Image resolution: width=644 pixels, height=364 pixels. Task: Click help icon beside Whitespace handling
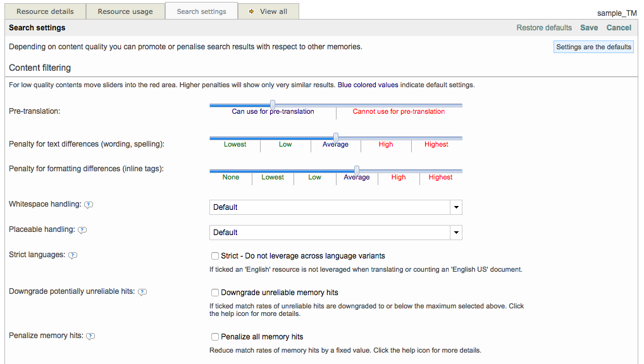[89, 205]
